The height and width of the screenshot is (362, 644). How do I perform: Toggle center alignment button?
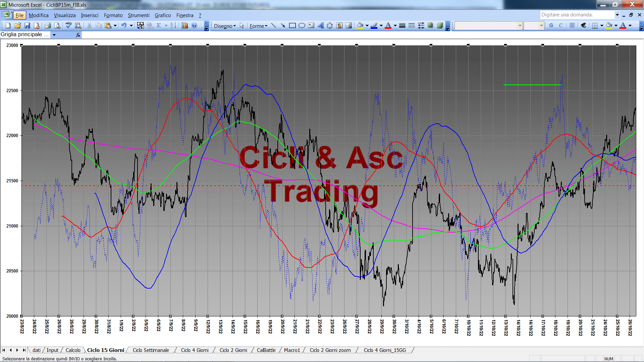click(572, 25)
